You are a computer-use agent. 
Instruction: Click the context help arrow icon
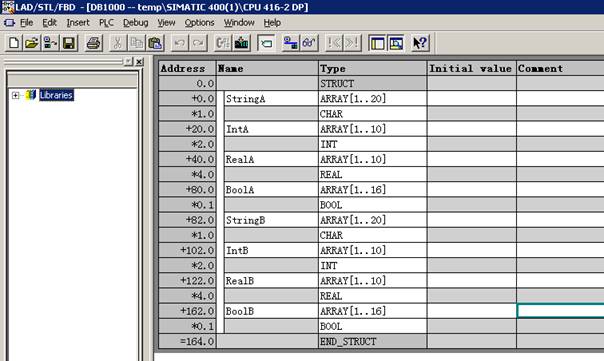[420, 43]
